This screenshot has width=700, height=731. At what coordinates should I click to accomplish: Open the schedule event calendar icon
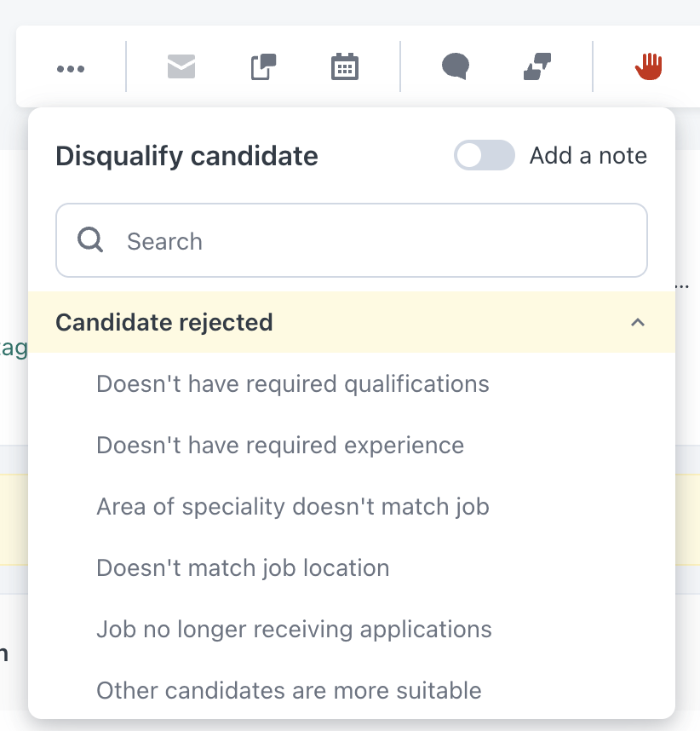[x=345, y=66]
